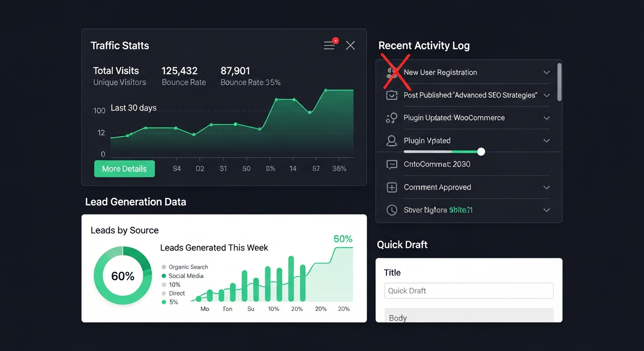
Task: Click the comment bubble icon in activity log
Action: click(392, 165)
